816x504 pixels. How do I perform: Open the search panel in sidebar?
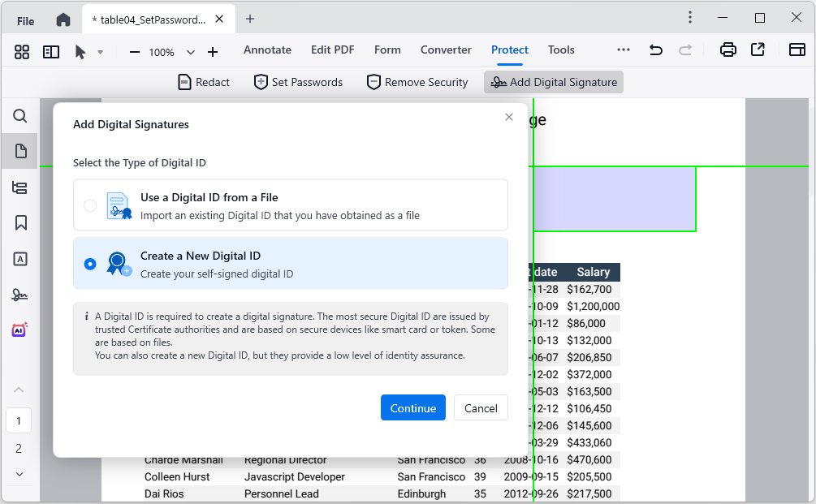coord(20,116)
